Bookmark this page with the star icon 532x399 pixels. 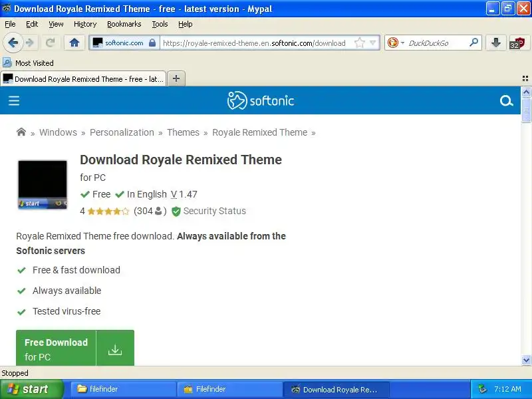359,43
